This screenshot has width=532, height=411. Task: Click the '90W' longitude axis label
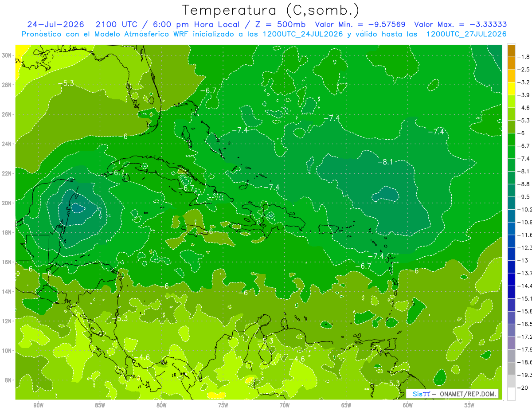pos(38,405)
